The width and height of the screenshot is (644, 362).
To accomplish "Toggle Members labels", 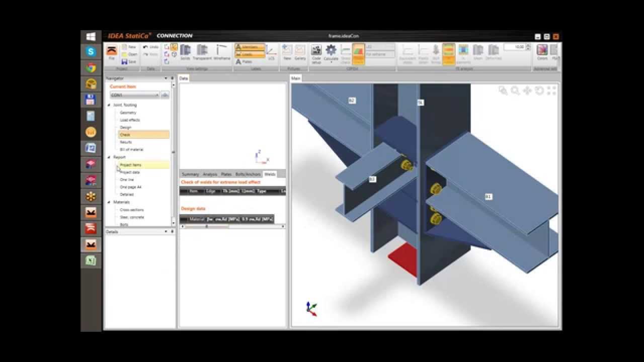I will (250, 47).
